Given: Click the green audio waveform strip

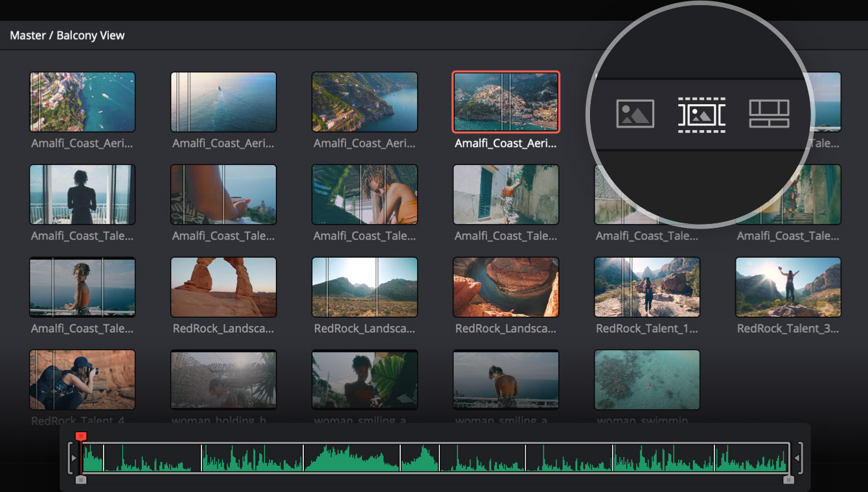Looking at the screenshot, I should (x=434, y=457).
